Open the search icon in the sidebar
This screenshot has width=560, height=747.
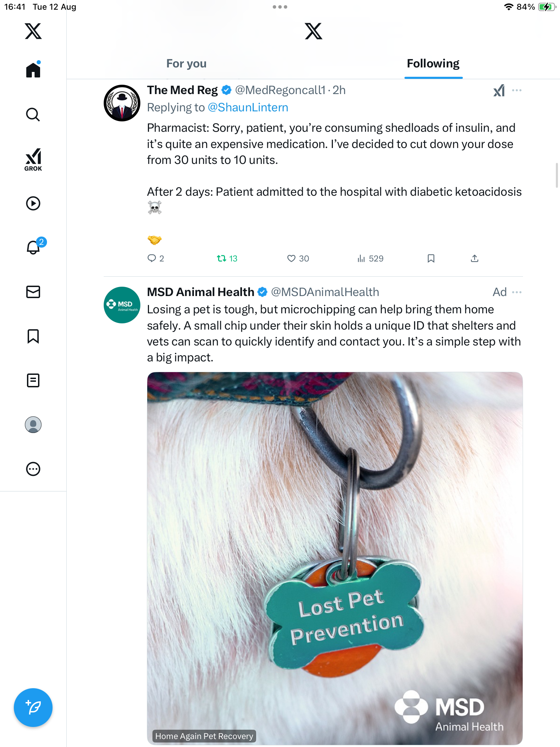(33, 115)
